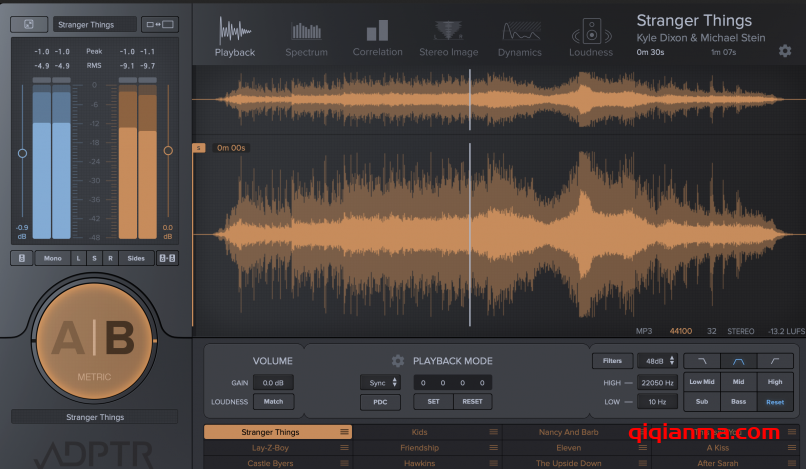Screen dimensions: 806x469
Task: Open the Sync playback mode dropdown
Action: [x=381, y=383]
